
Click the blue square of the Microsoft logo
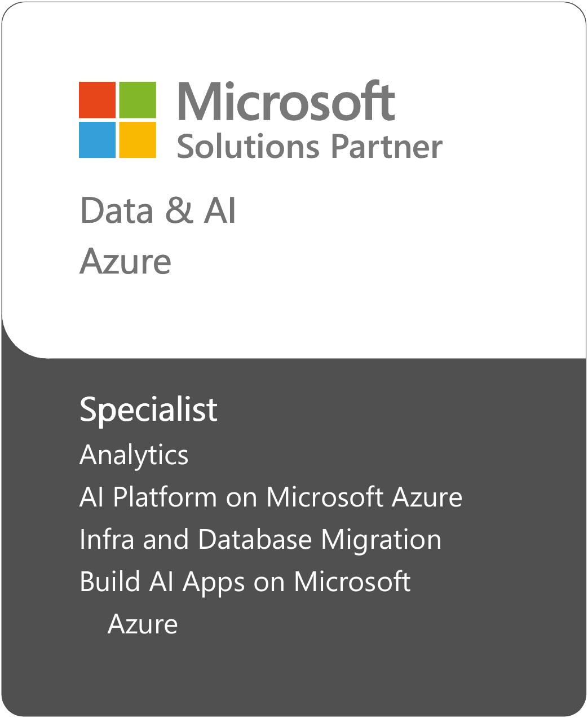point(97,140)
